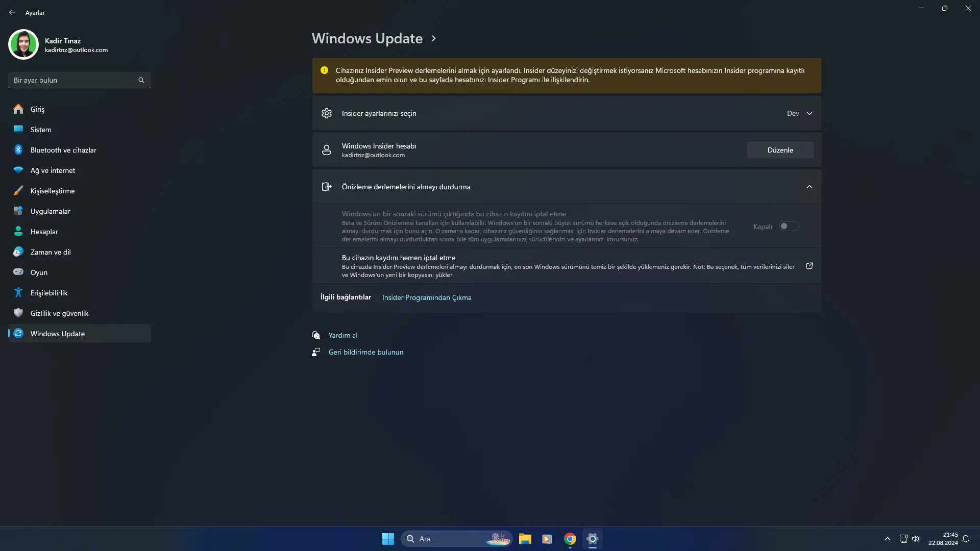Select Kişiselleştirme in the sidebar
This screenshot has width=980, height=551.
80,191
